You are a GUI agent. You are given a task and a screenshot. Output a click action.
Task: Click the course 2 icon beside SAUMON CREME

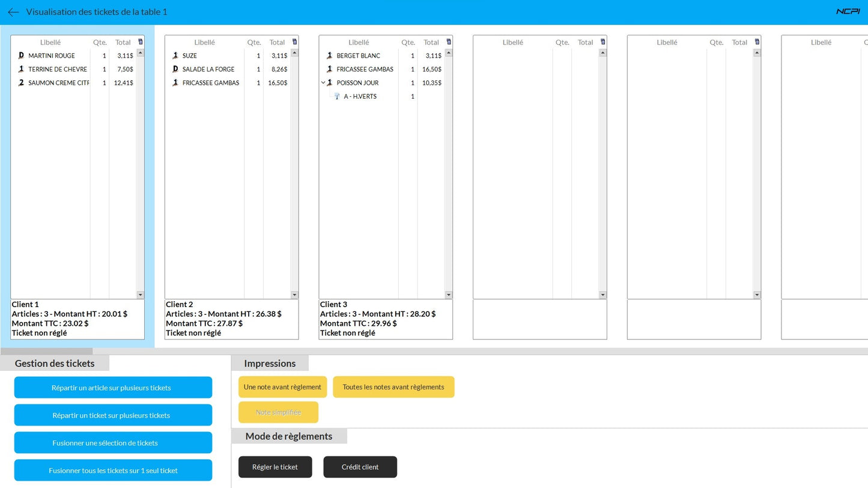pos(21,83)
